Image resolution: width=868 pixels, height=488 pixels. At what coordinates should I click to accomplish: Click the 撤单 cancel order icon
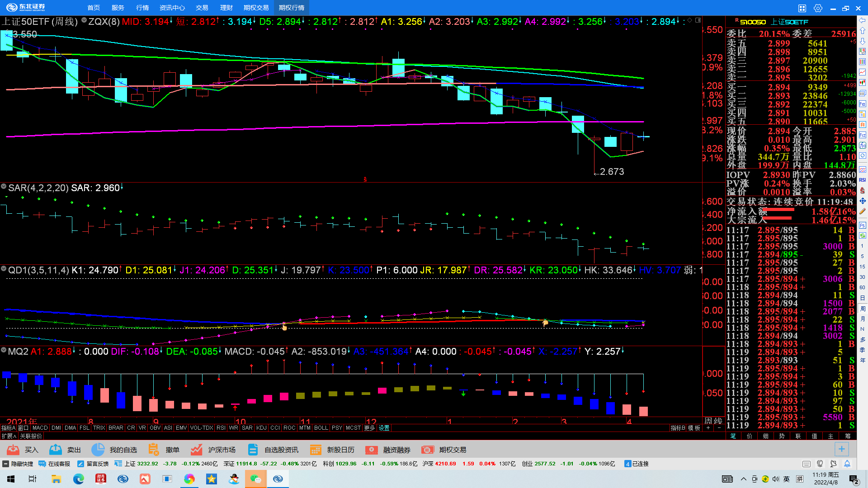tap(154, 450)
